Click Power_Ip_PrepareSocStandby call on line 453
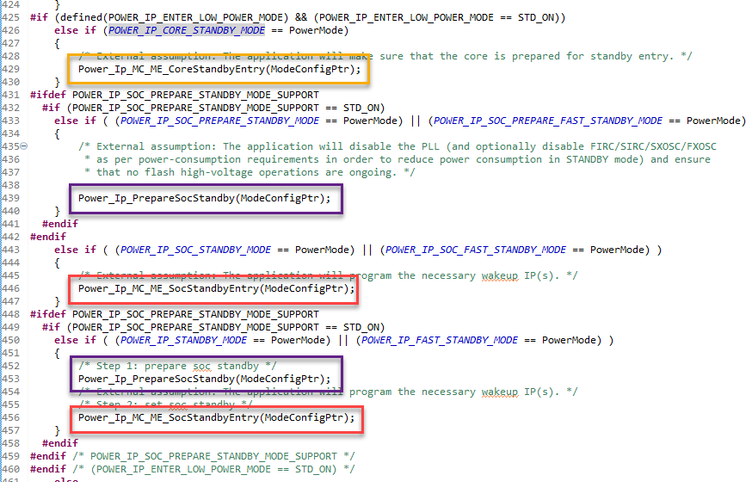Viewport: 752px width, 482px height. (204, 379)
